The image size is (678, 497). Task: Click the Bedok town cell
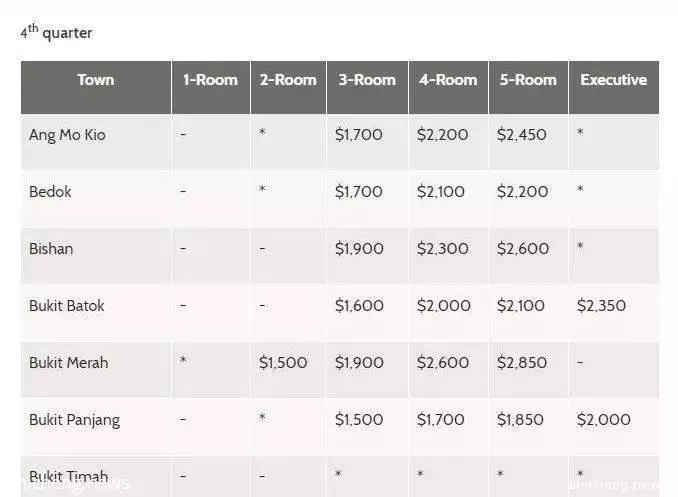pos(50,192)
